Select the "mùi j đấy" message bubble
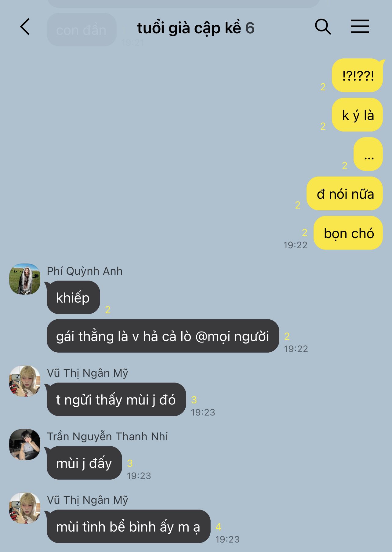The height and width of the screenshot is (552, 392). click(84, 463)
